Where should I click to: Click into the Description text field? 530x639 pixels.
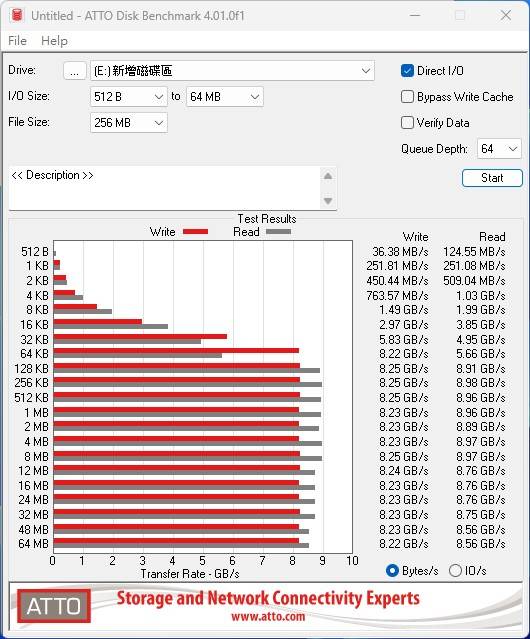[x=165, y=188]
